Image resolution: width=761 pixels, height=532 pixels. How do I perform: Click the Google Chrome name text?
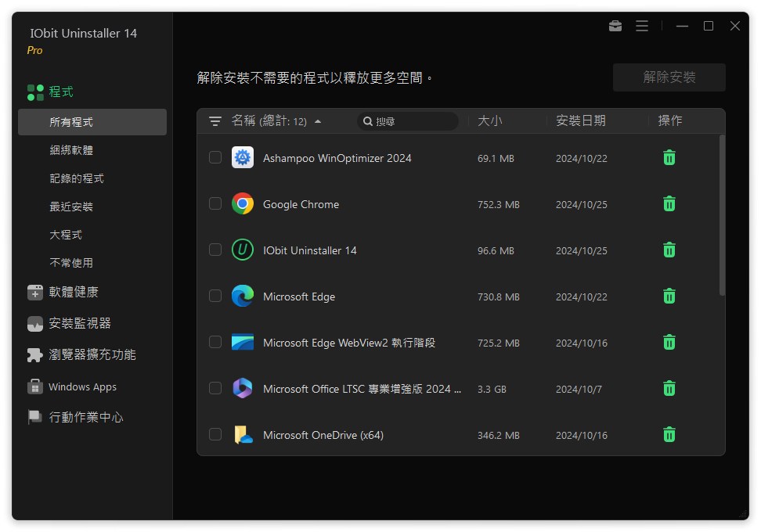pyautogui.click(x=301, y=204)
